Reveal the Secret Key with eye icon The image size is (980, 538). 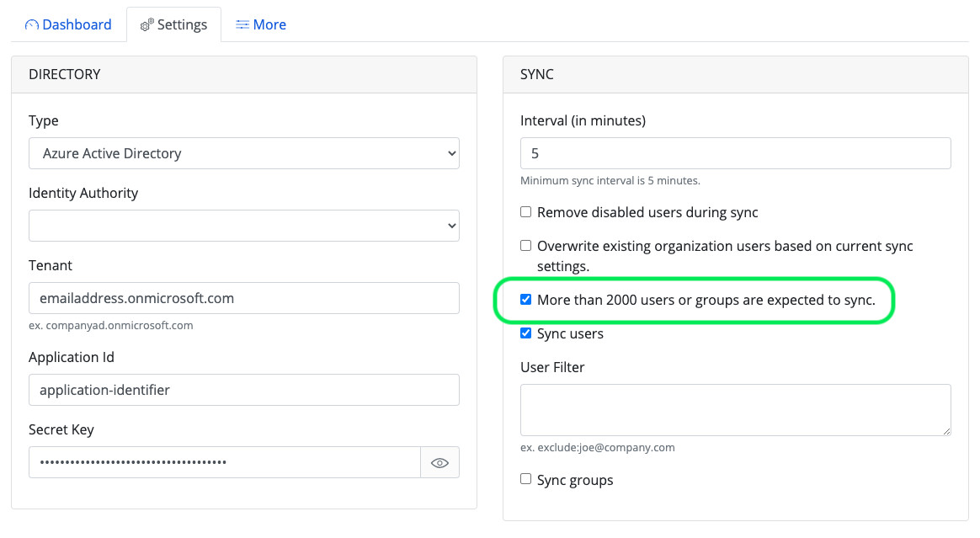point(439,462)
